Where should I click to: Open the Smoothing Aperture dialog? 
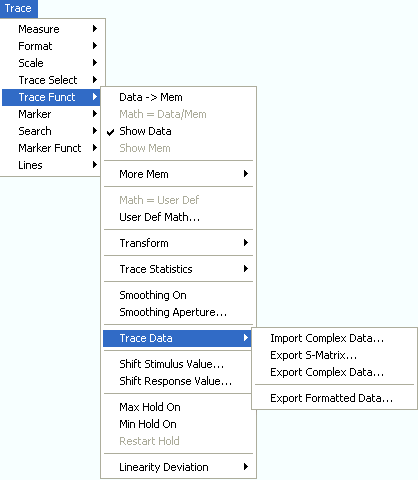pos(178,312)
